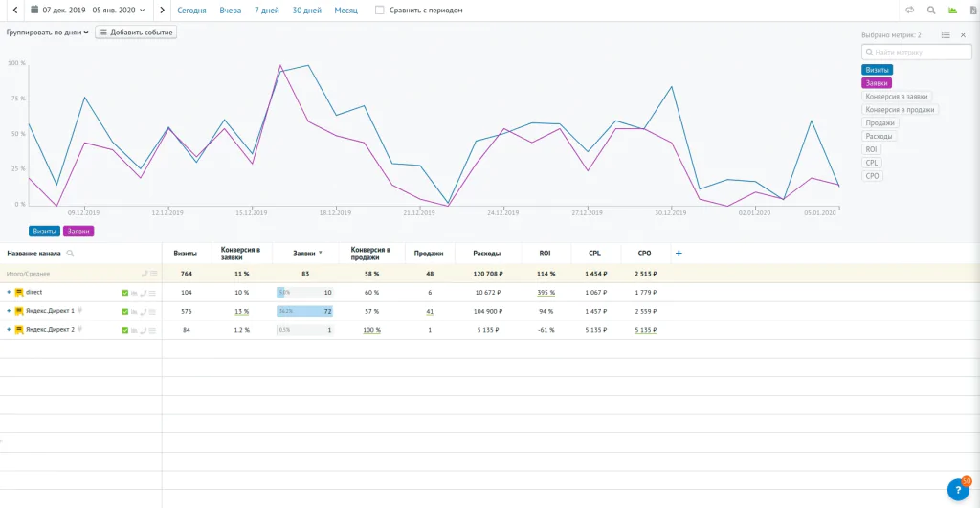The height and width of the screenshot is (508, 980).
Task: Go to the next date period arrow
Action: coord(162,10)
